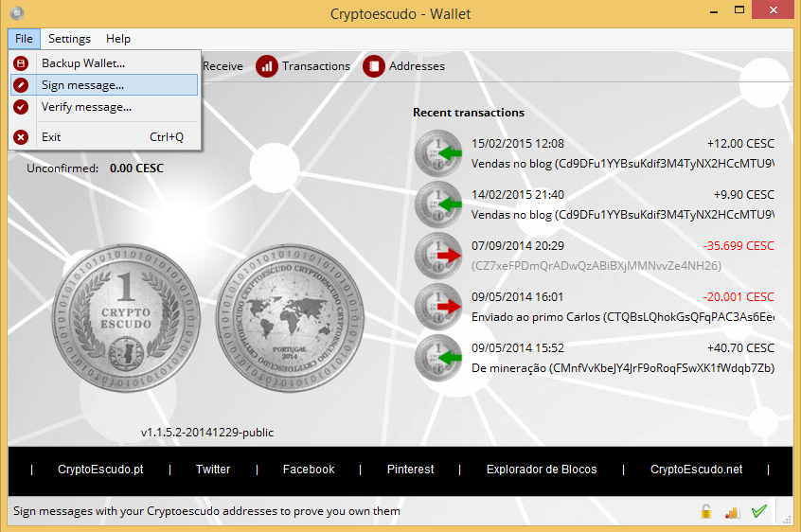Choose Exit from the File menu

point(104,137)
